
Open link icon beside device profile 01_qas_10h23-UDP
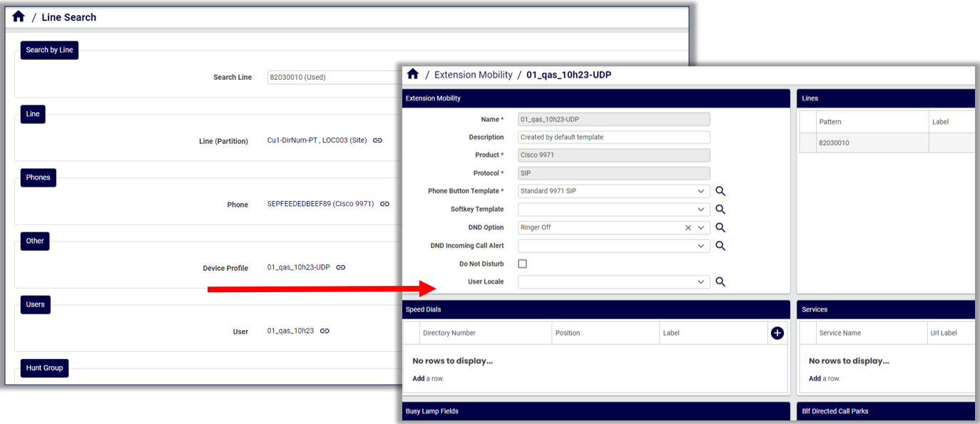(341, 268)
